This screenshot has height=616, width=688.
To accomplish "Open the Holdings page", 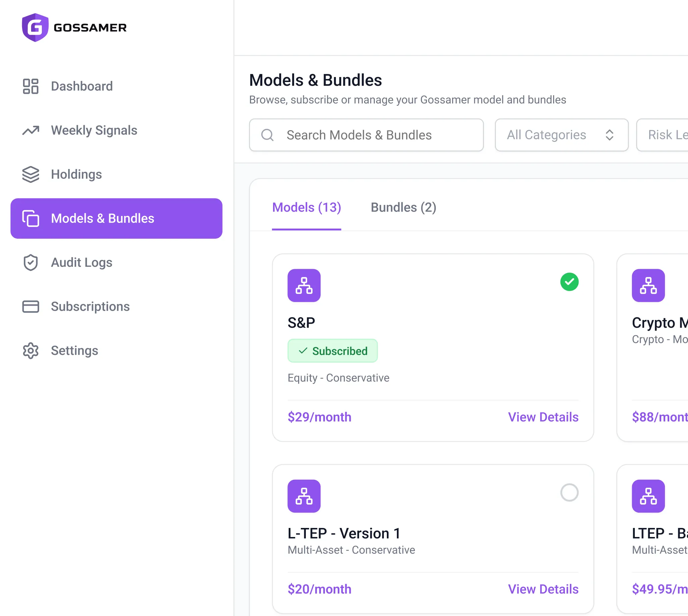I will pos(116,174).
